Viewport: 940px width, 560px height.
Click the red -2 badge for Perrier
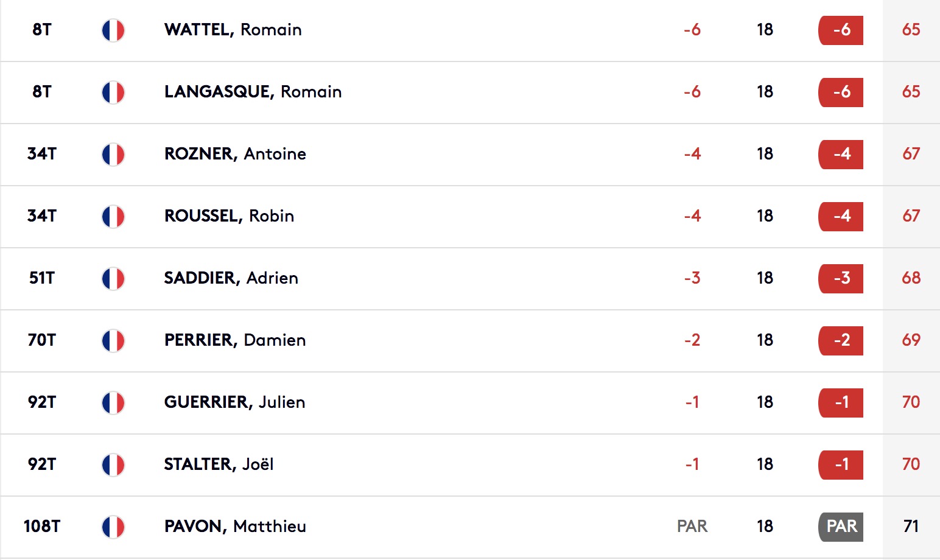[841, 340]
